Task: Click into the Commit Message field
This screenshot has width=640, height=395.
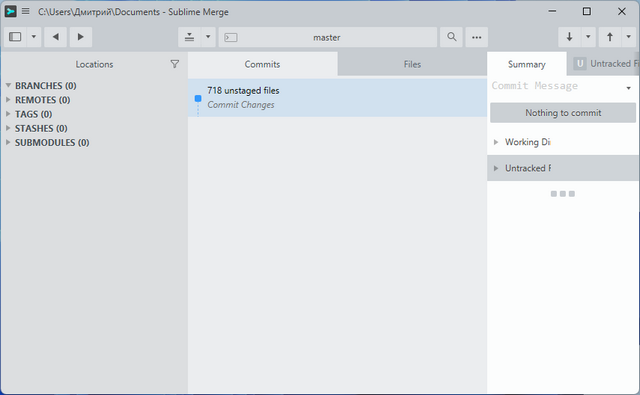Action: pos(557,86)
